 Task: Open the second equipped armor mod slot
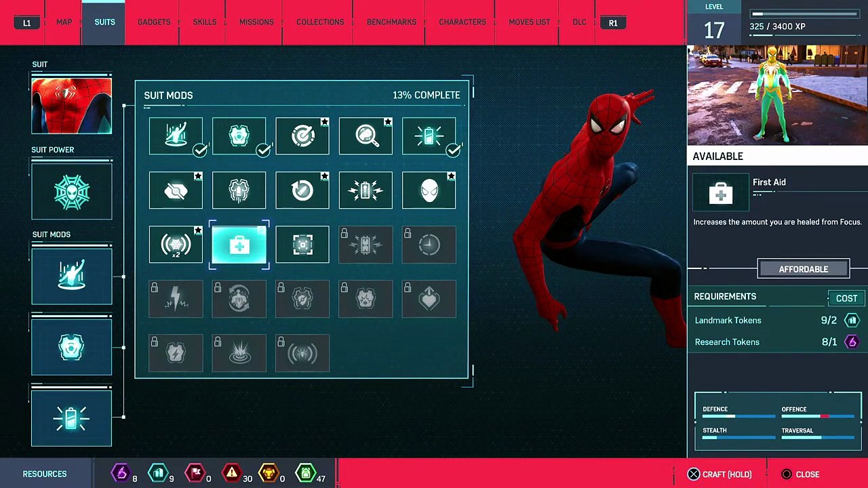point(71,347)
